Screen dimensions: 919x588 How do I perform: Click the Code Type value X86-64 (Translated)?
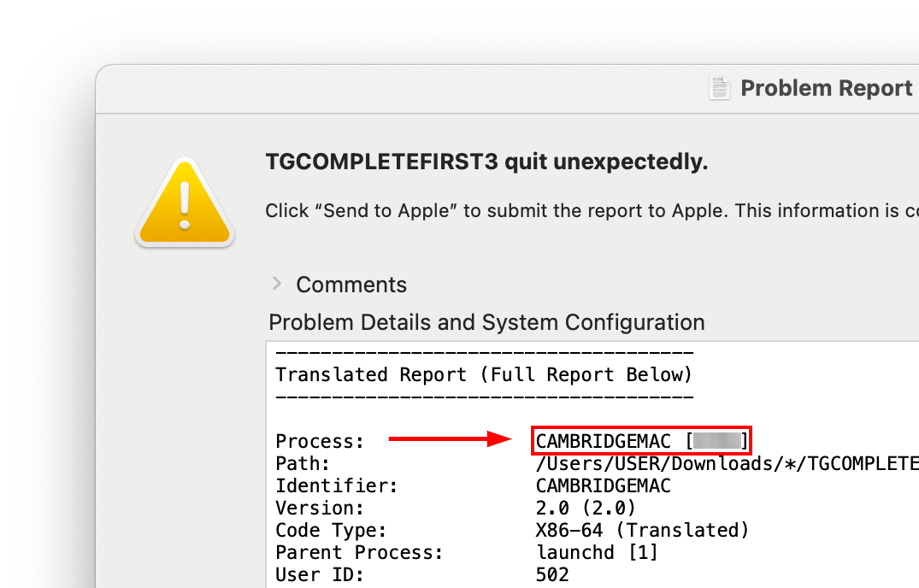(x=642, y=530)
